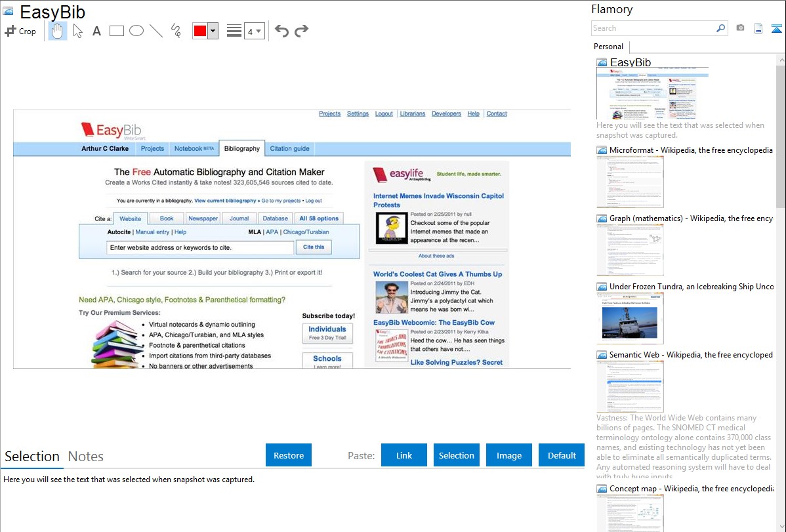Select the arrow pointer tool
Viewport: 786px width, 532px height.
77,31
